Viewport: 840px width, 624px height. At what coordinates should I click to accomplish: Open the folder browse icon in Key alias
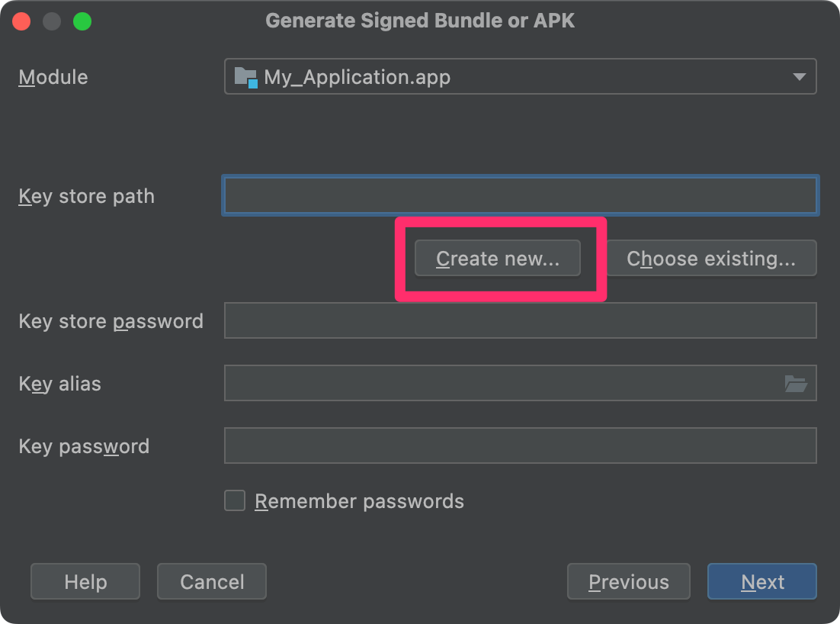[796, 383]
